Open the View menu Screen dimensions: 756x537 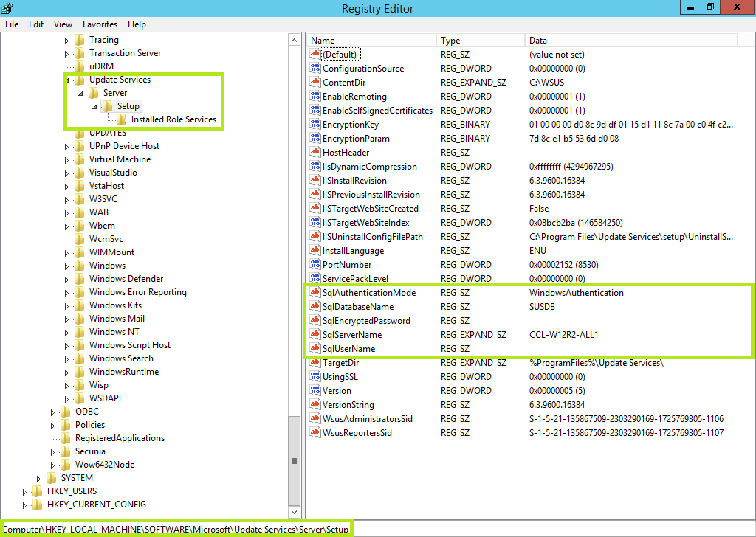63,24
